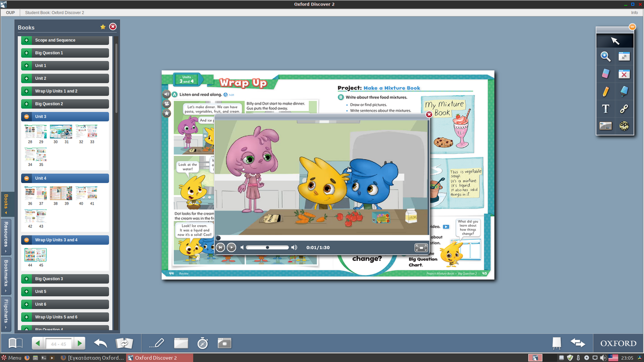Mute the video with the low-volume speaker
This screenshot has width=644, height=362.
coord(242,247)
